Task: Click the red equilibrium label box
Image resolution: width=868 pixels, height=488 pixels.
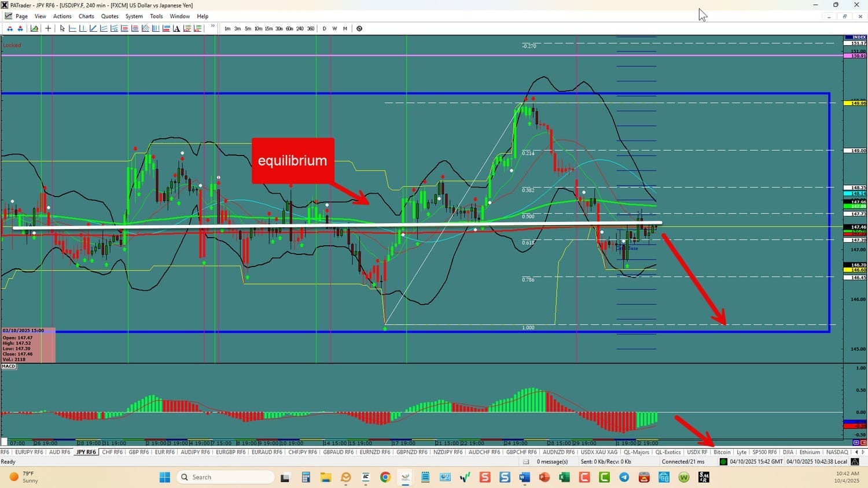Action: [293, 161]
